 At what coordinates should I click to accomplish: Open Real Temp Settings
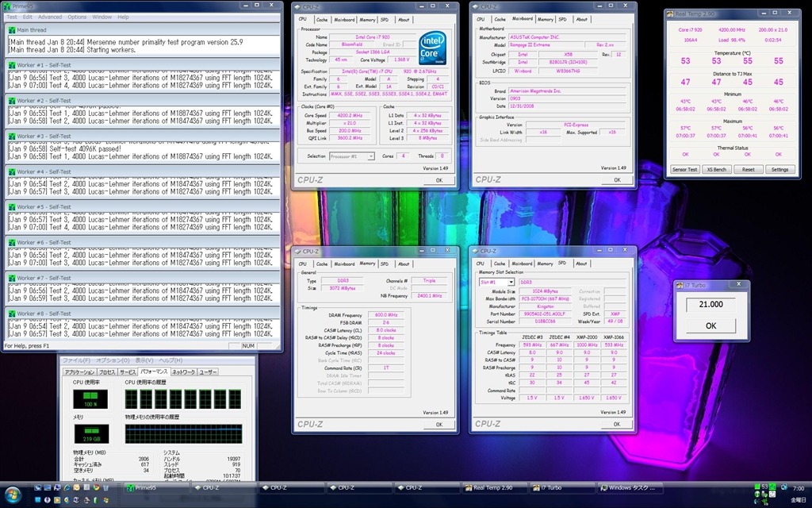779,169
